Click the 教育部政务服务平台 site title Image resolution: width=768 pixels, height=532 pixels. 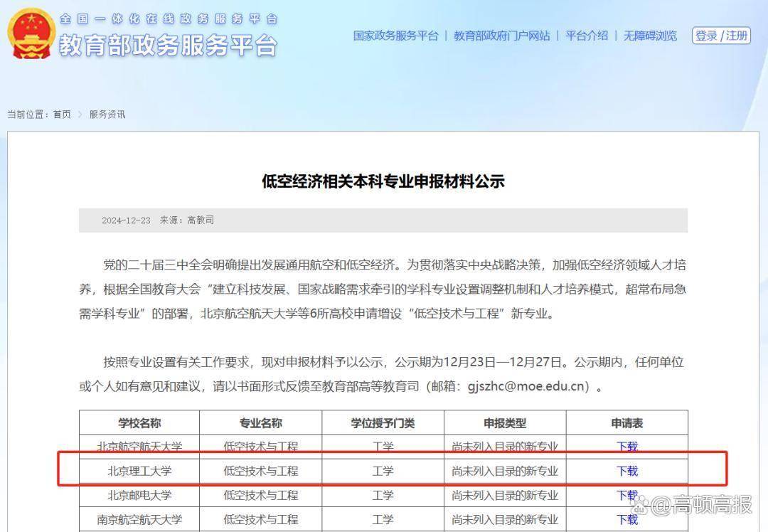click(168, 46)
